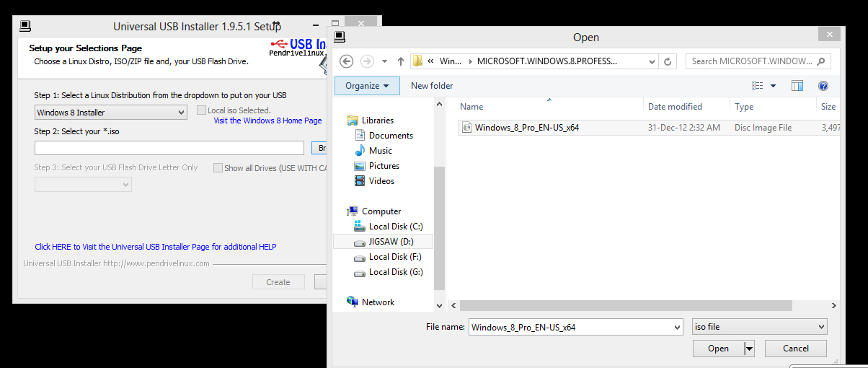Open the Organize menu

pyautogui.click(x=367, y=86)
